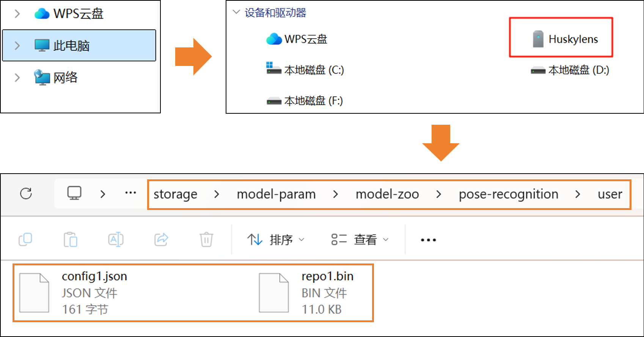Open 本地磁盘 (D:) drive
The image size is (644, 337).
(x=570, y=70)
